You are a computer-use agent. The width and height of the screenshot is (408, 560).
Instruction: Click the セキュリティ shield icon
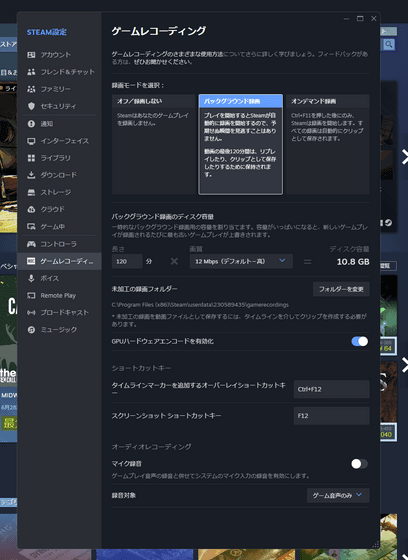[x=31, y=106]
